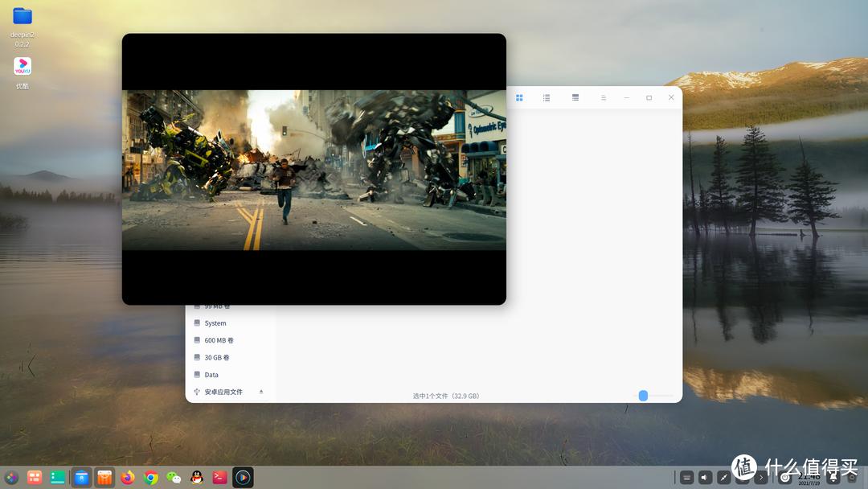Launch WeChat from the taskbar
This screenshot has height=489, width=868.
click(173, 477)
